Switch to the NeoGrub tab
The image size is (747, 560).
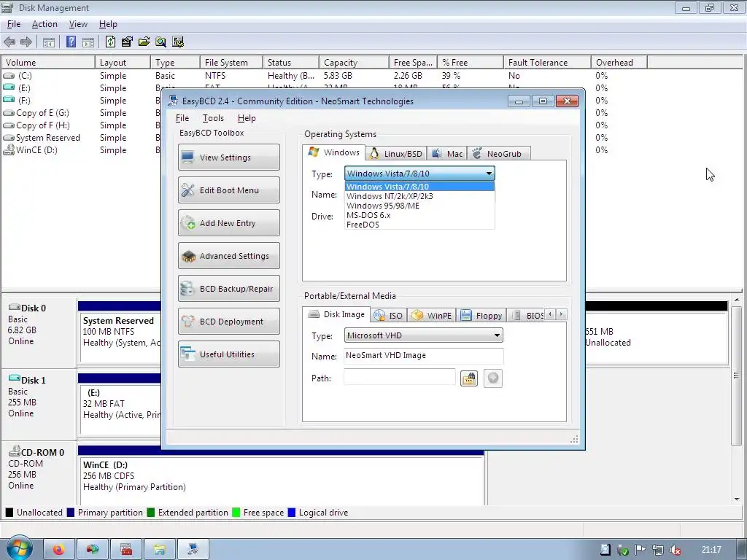click(x=498, y=153)
